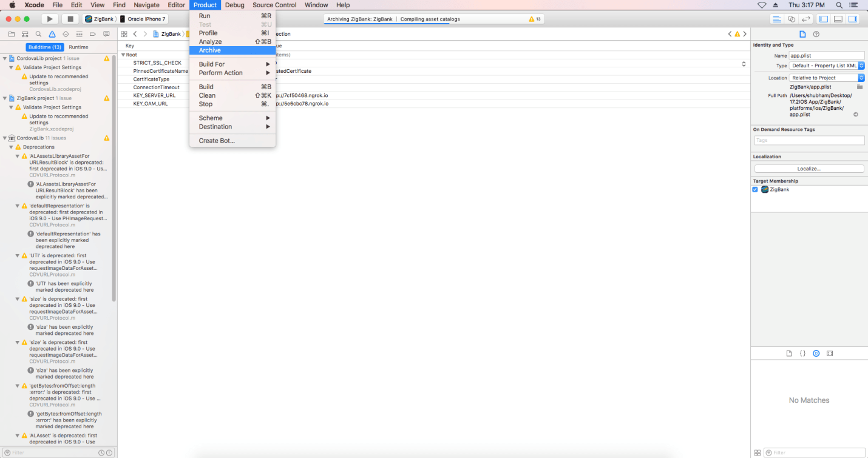Open the Object library
The image size is (868, 458).
816,353
